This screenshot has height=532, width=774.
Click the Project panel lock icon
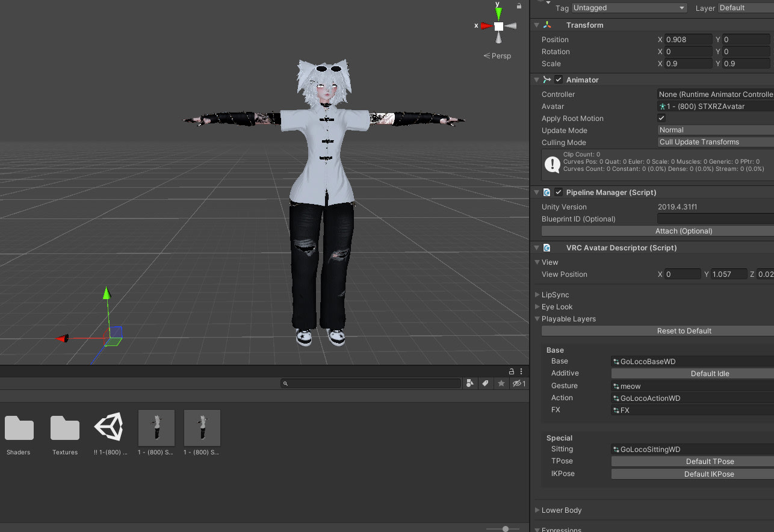512,371
